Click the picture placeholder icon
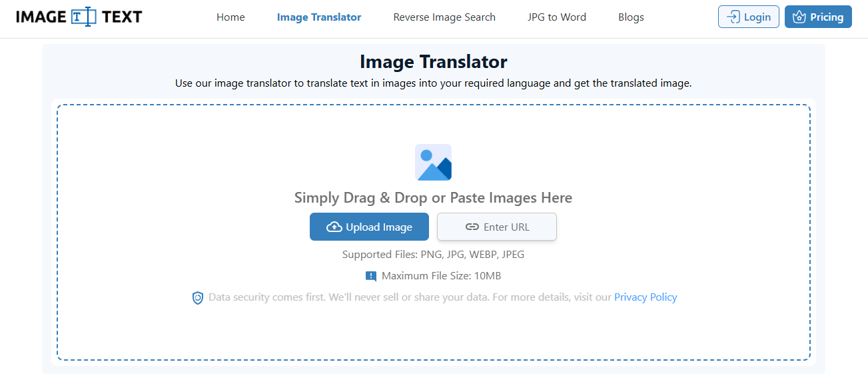Image resolution: width=868 pixels, height=390 pixels. pyautogui.click(x=433, y=163)
